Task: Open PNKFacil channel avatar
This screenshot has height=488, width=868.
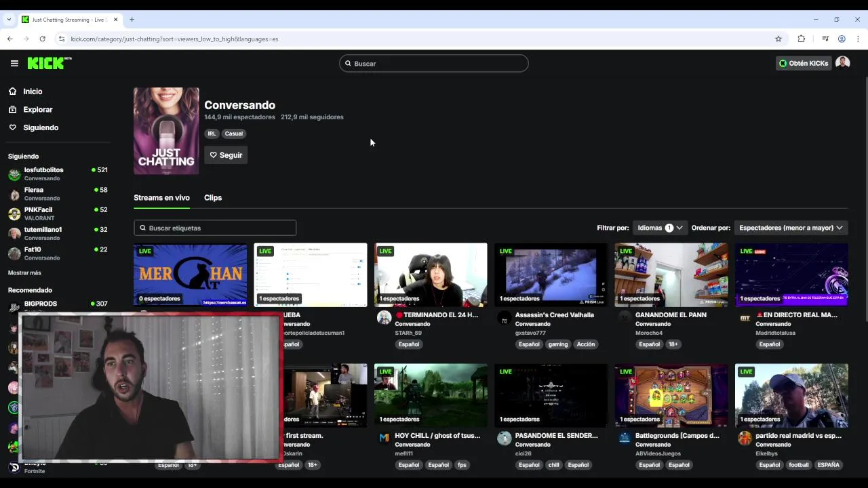Action: [14, 214]
